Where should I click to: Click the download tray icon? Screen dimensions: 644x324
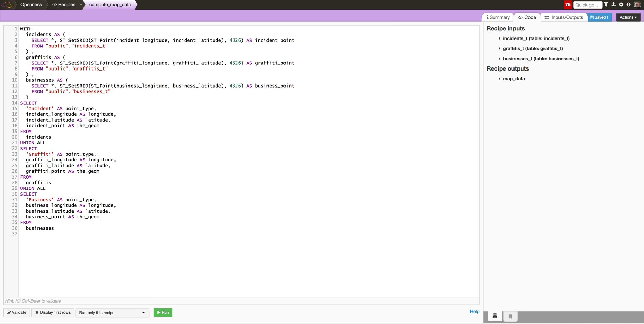click(614, 5)
